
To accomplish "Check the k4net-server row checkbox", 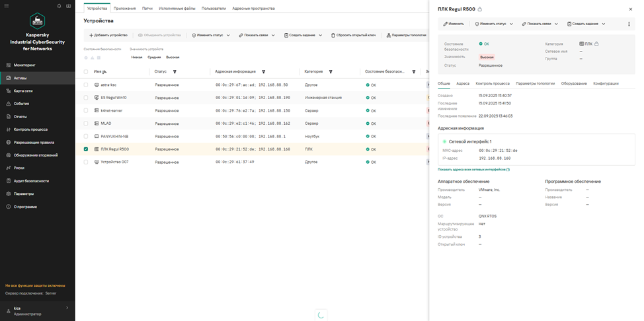I will tap(86, 110).
